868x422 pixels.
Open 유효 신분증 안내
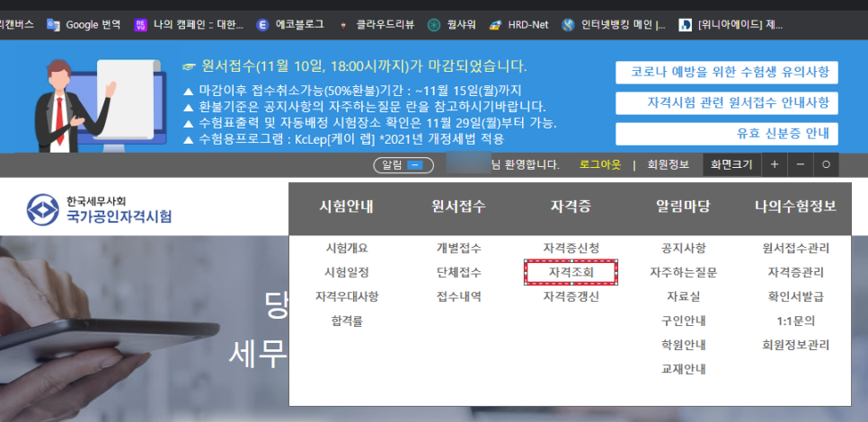(726, 134)
